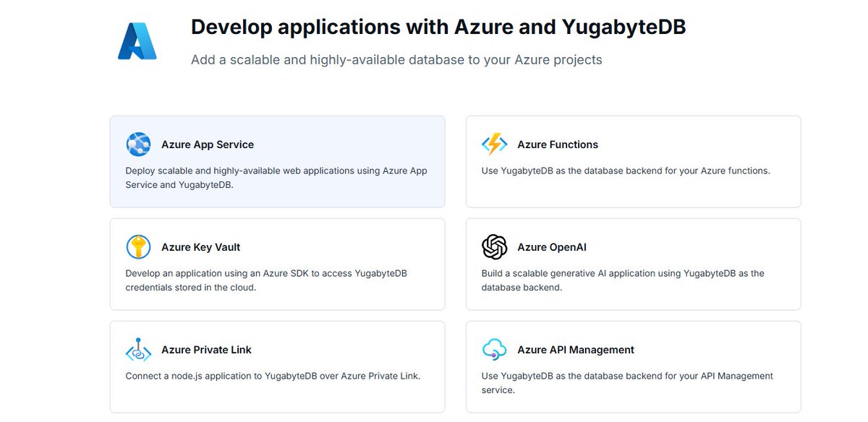
Task: Open the Azure Functions card
Action: point(633,161)
